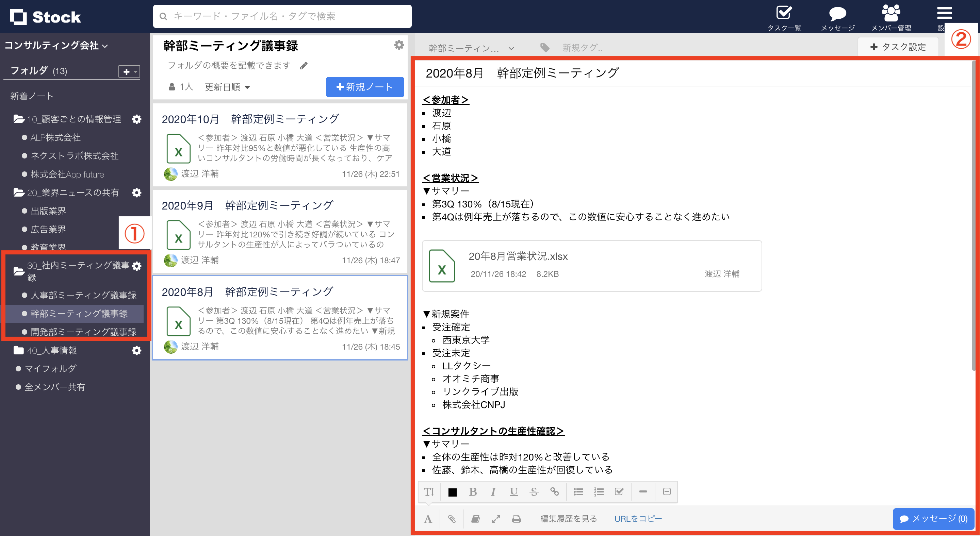Open the 幹部ミーティン... folder selector dropdown
The image size is (980, 536).
pos(471,48)
